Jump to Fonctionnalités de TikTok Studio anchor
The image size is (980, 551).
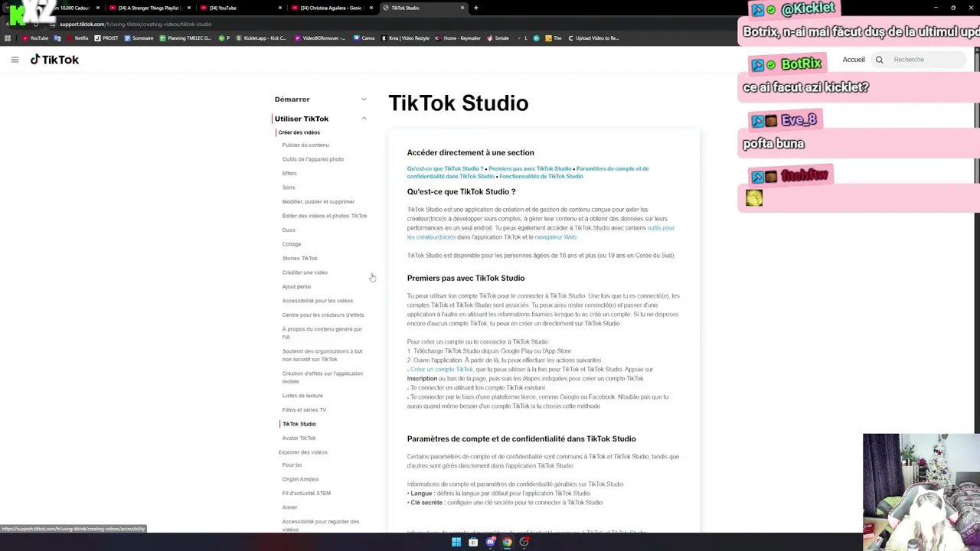541,176
